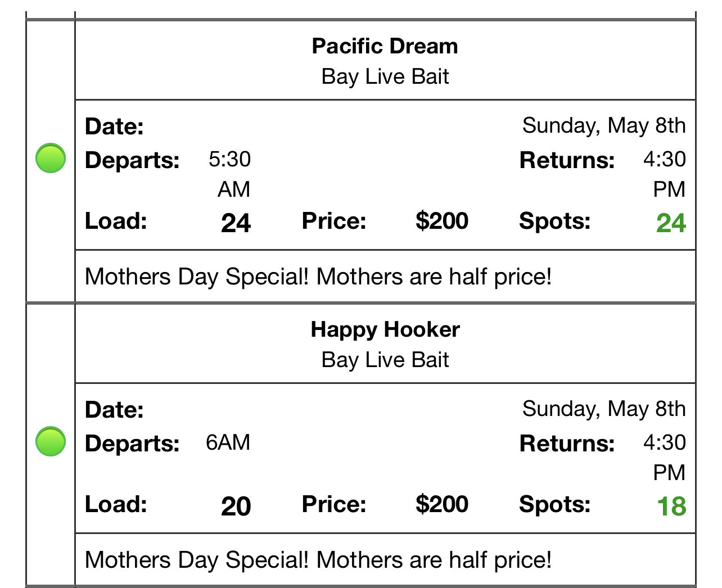This screenshot has width=722, height=588.
Task: Open the Pacific Dream trip title
Action: point(385,46)
